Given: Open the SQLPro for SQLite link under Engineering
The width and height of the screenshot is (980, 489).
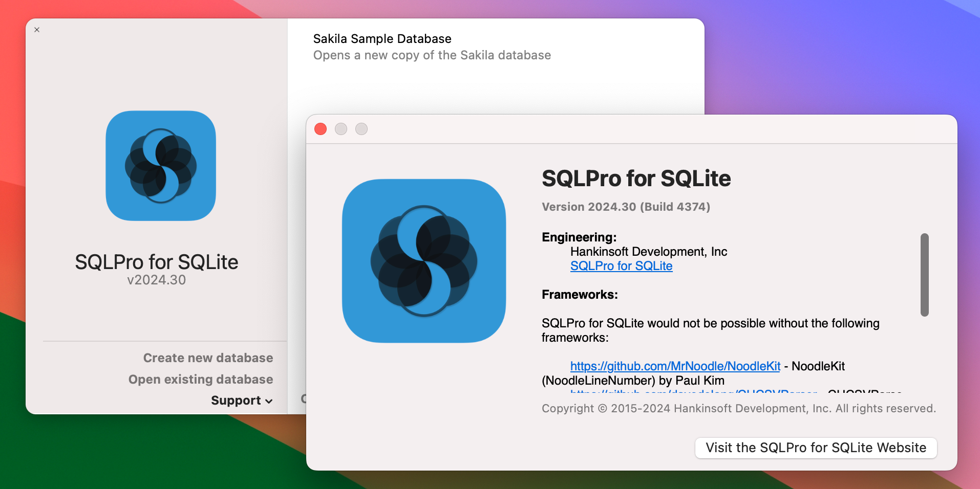Looking at the screenshot, I should click(x=621, y=266).
